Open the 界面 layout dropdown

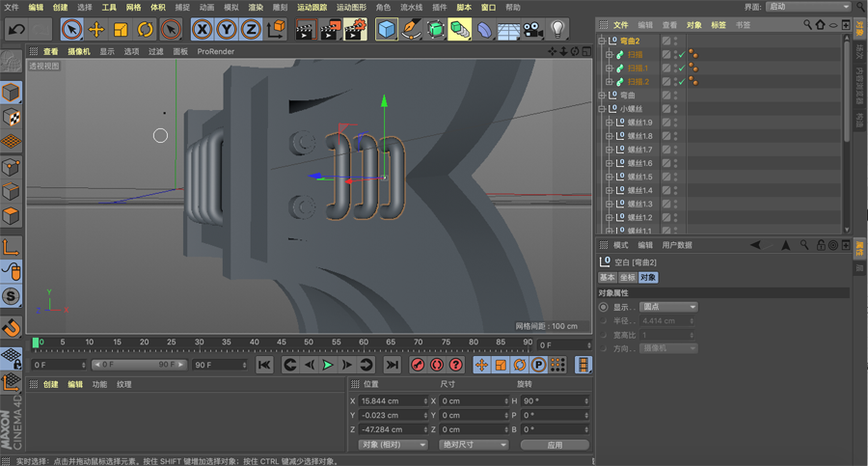[x=808, y=7]
